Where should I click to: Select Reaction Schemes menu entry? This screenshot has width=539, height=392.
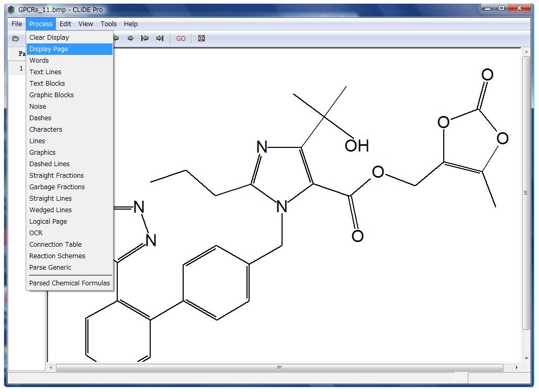pyautogui.click(x=70, y=256)
